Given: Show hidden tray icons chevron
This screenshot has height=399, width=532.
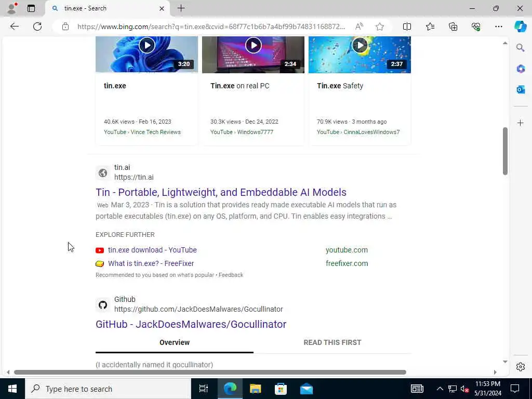Looking at the screenshot, I should coord(440,389).
